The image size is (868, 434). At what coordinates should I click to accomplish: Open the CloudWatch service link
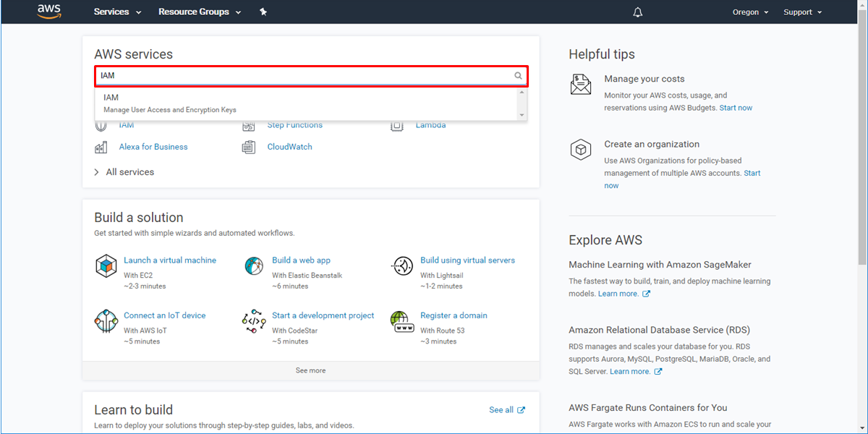coord(290,147)
